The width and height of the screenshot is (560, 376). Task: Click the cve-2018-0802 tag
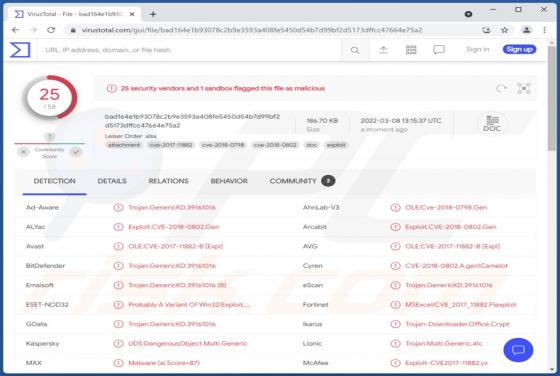point(275,145)
